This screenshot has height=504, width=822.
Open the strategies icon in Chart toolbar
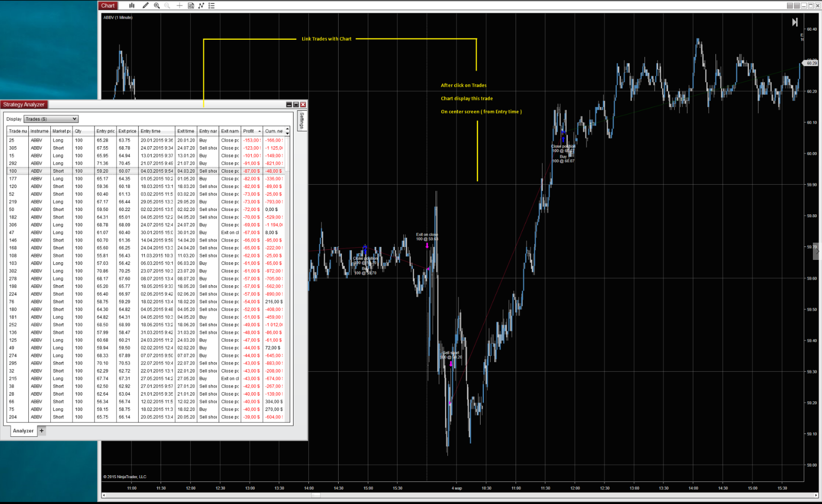(x=201, y=6)
